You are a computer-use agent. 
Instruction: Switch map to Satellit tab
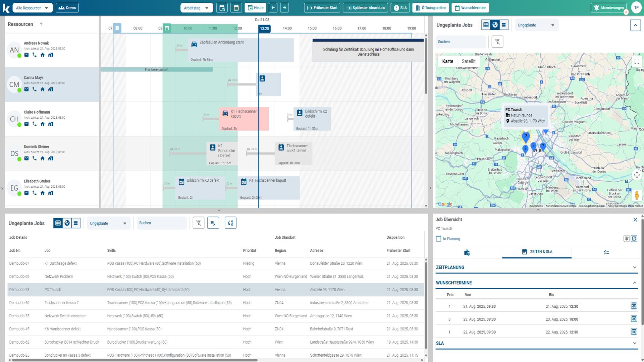click(x=468, y=61)
